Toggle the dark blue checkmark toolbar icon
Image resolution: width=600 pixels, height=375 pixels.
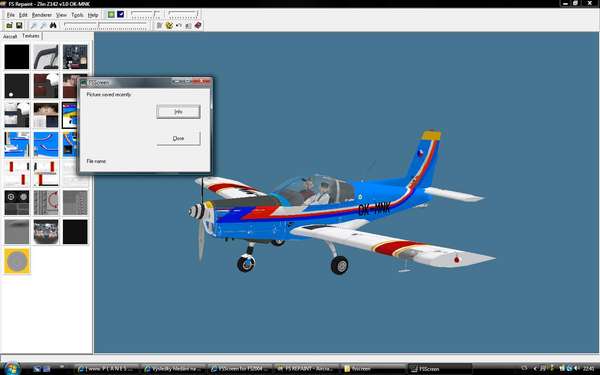pyautogui.click(x=121, y=15)
